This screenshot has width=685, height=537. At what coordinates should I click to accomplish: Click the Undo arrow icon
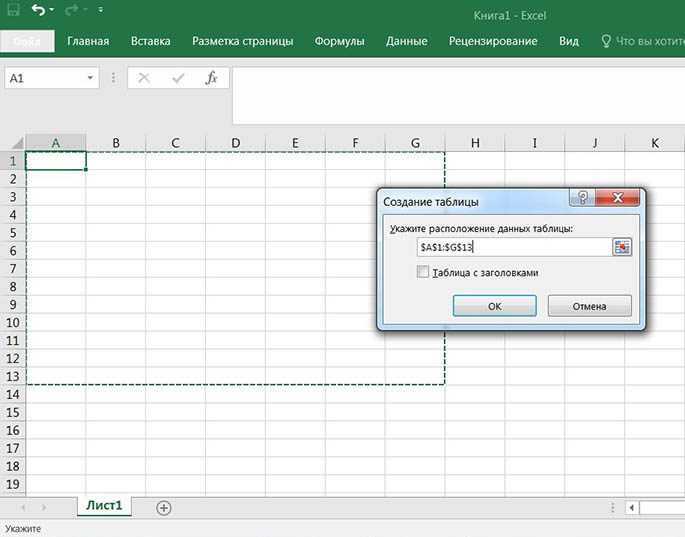point(38,9)
